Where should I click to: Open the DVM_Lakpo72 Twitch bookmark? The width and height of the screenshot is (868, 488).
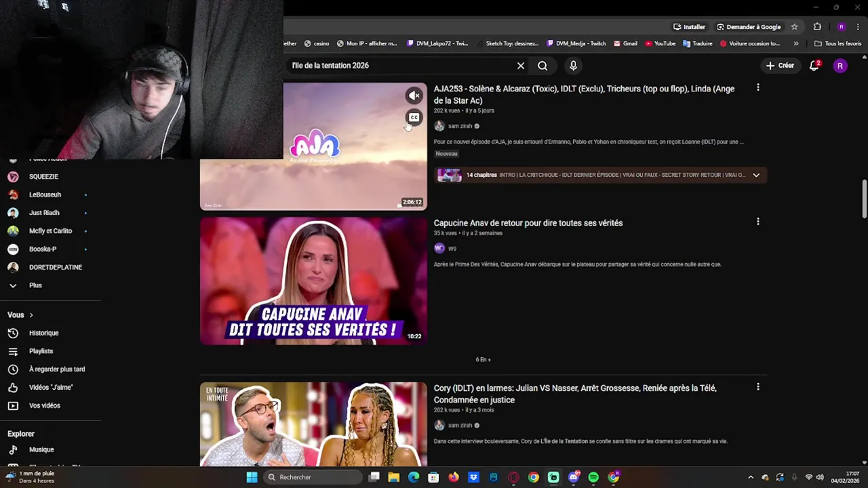tap(438, 43)
